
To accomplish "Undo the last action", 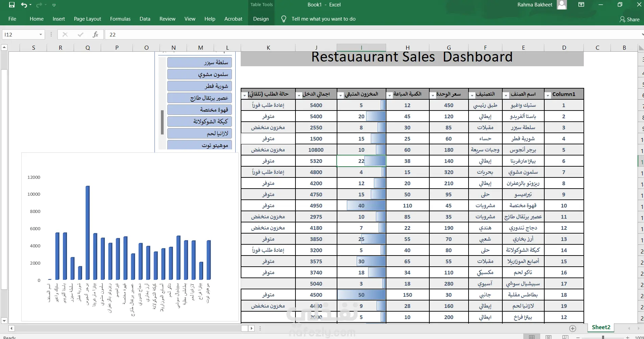I will coord(24,5).
